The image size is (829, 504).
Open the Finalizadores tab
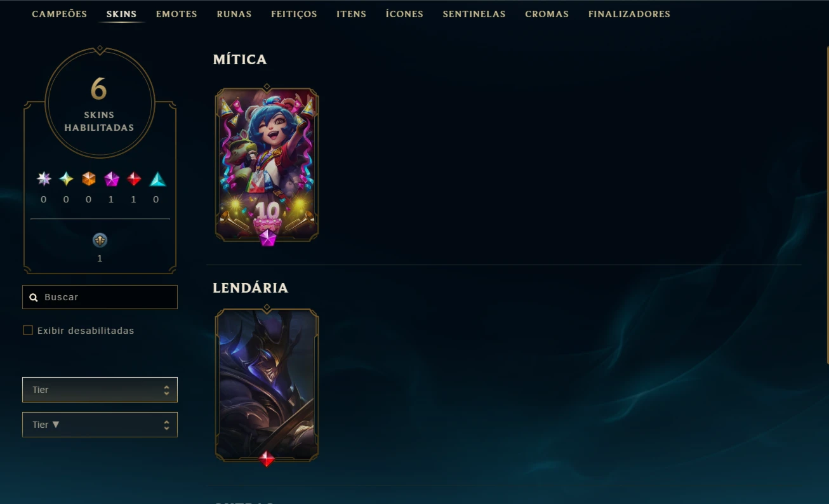coord(629,14)
